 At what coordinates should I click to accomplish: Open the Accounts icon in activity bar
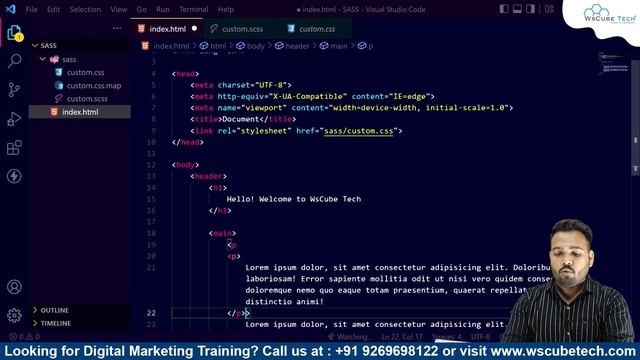click(14, 287)
